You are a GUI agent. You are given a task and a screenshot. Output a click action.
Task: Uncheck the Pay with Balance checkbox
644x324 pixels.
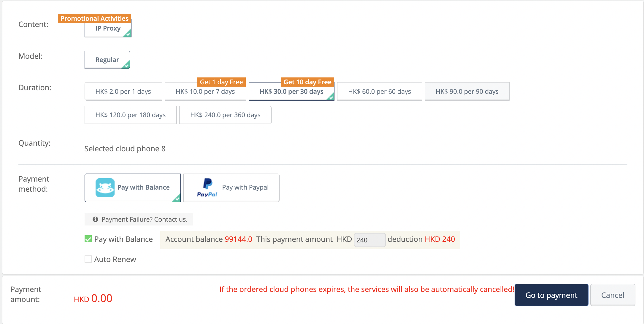pos(88,239)
